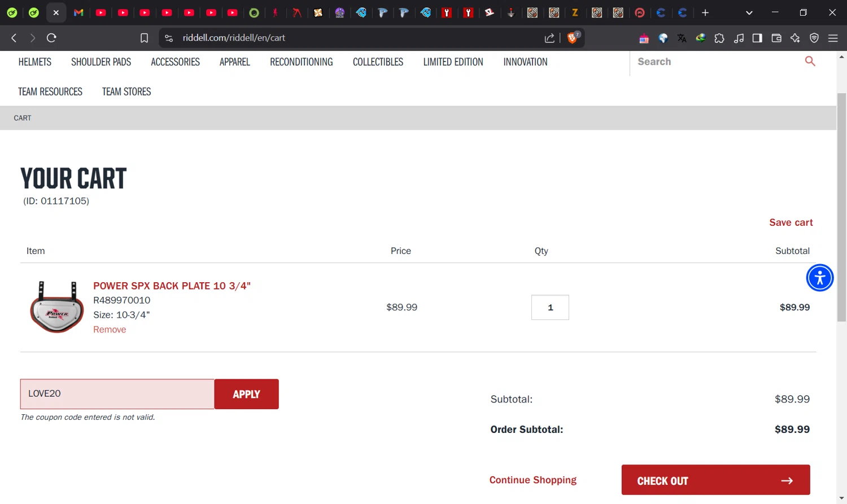The width and height of the screenshot is (847, 504).
Task: Open the Leo AI sparkle icon
Action: point(795,38)
